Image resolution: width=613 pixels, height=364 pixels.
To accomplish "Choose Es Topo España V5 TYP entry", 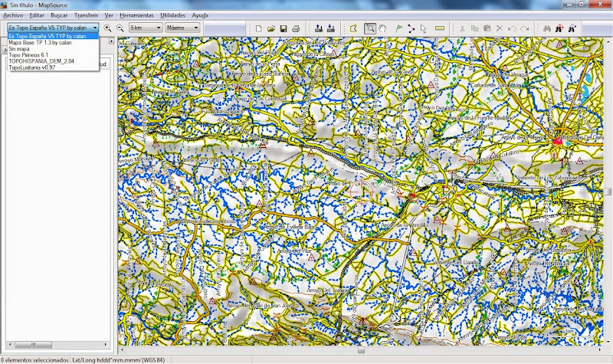I will [53, 36].
